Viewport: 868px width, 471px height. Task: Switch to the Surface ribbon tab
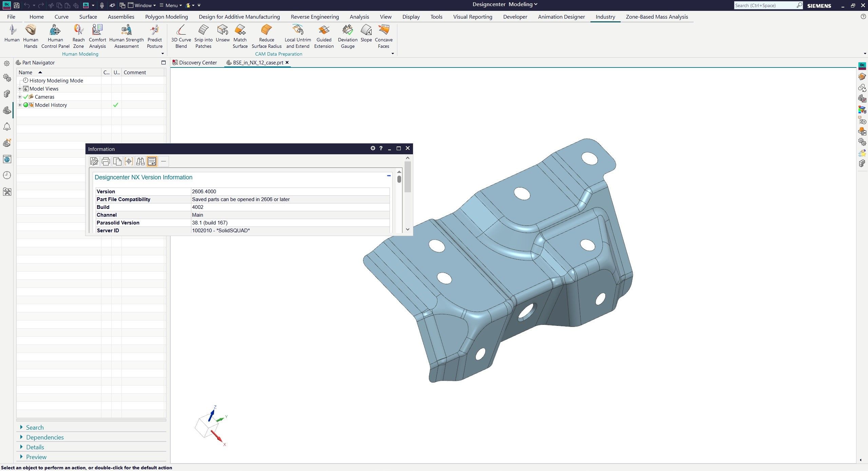tap(88, 17)
